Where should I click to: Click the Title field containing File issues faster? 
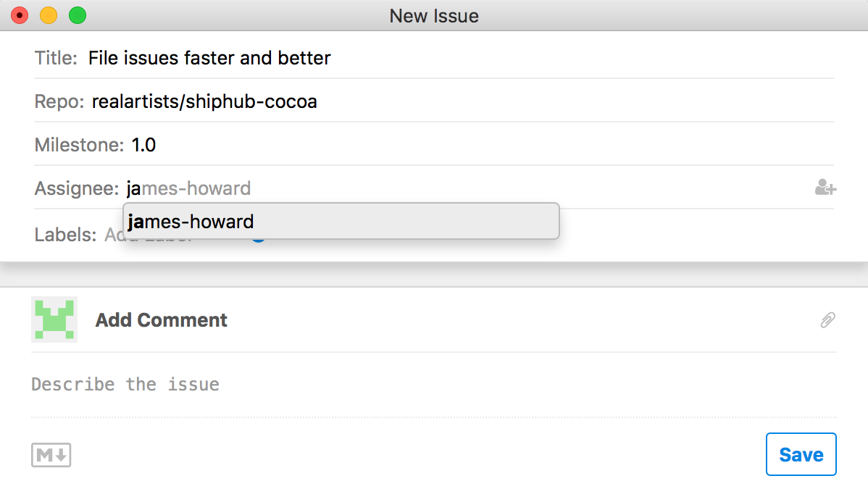tap(209, 58)
